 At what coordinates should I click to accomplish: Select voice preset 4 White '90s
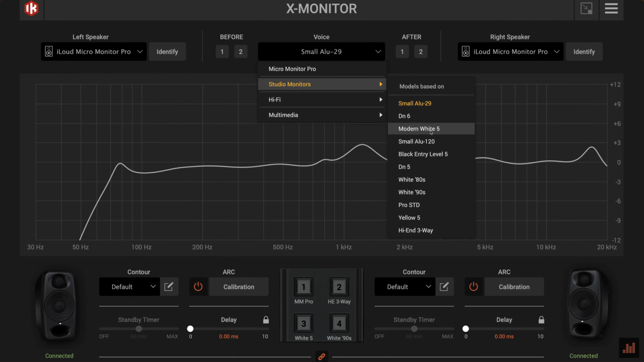(x=339, y=323)
